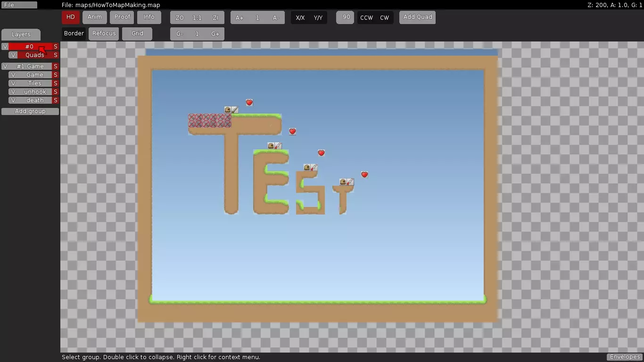
Task: Toggle the Proof borders button
Action: 122,17
